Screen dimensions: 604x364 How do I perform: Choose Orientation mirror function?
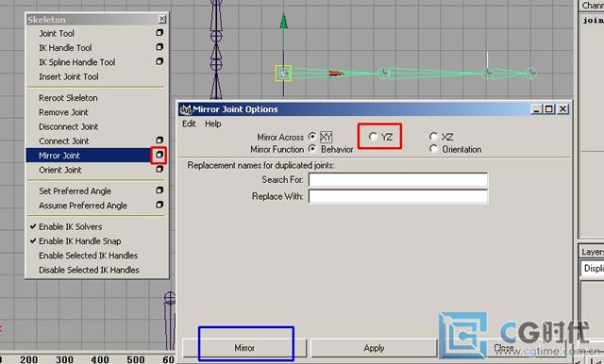click(x=434, y=149)
